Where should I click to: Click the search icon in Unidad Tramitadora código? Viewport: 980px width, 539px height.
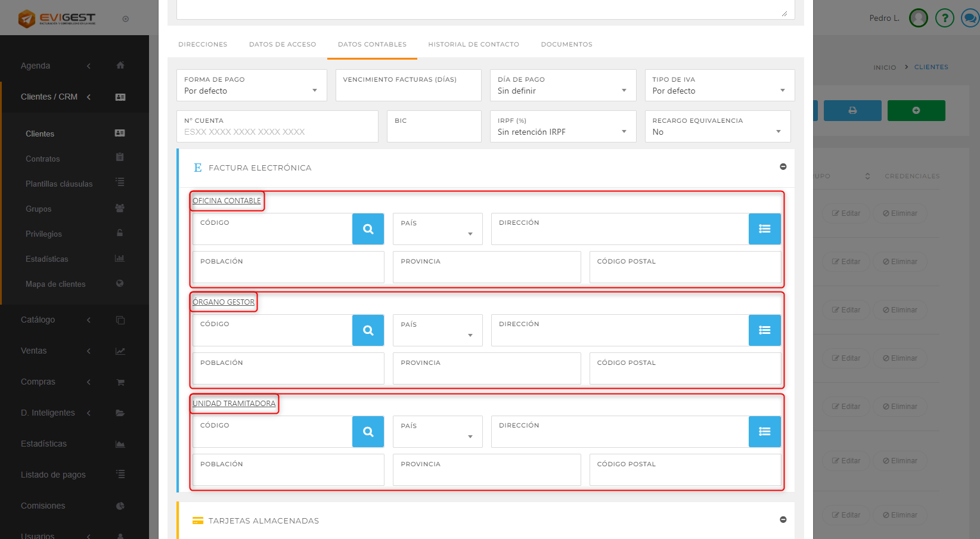(x=368, y=432)
